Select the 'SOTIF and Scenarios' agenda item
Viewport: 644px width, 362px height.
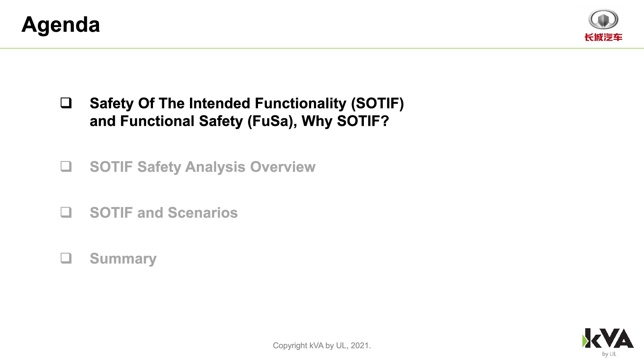pos(164,213)
